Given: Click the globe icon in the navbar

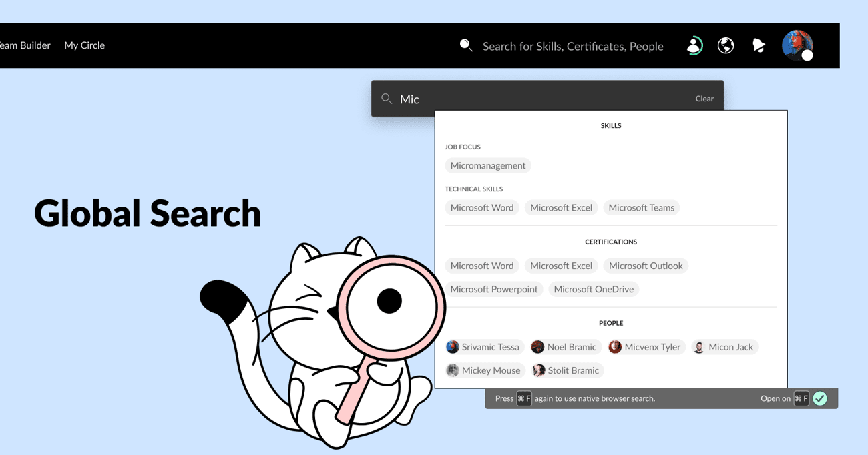Looking at the screenshot, I should click(726, 45).
